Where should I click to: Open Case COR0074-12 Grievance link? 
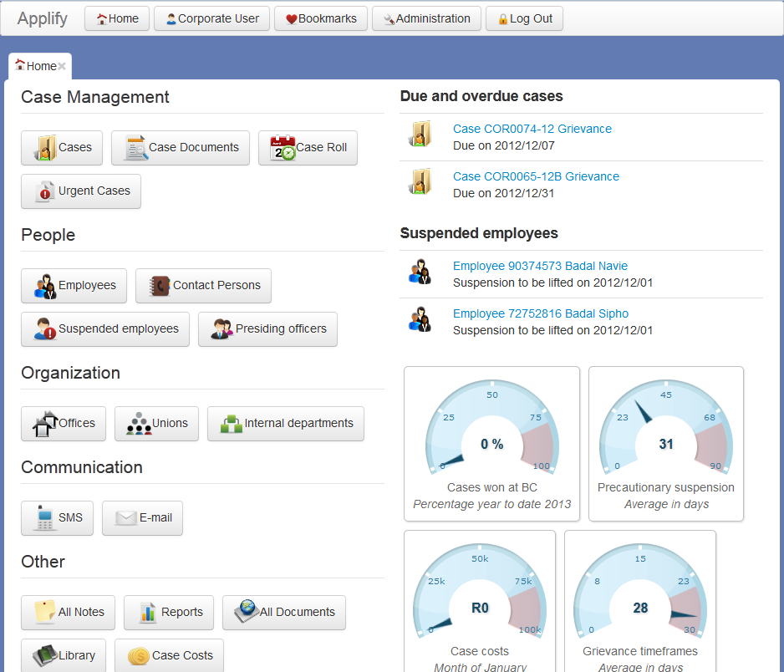(x=532, y=129)
